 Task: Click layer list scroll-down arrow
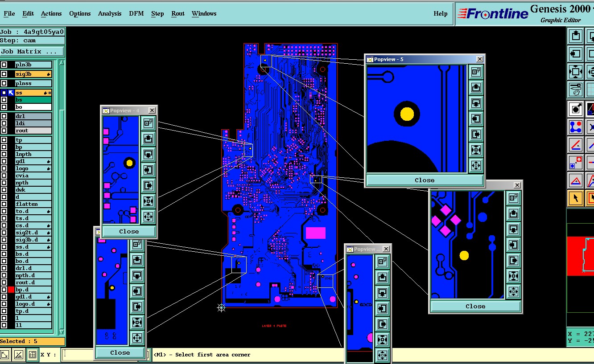pyautogui.click(x=62, y=332)
